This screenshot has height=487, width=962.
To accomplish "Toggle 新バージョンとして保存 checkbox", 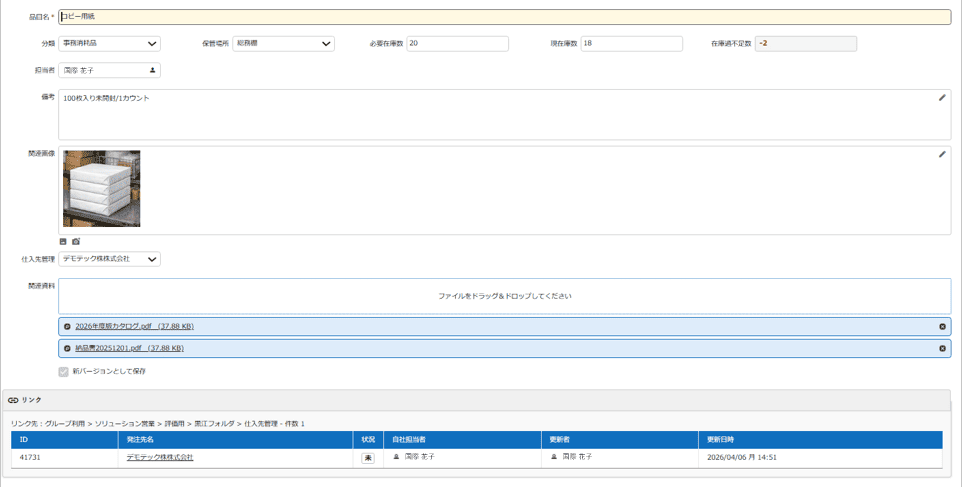I will click(64, 372).
